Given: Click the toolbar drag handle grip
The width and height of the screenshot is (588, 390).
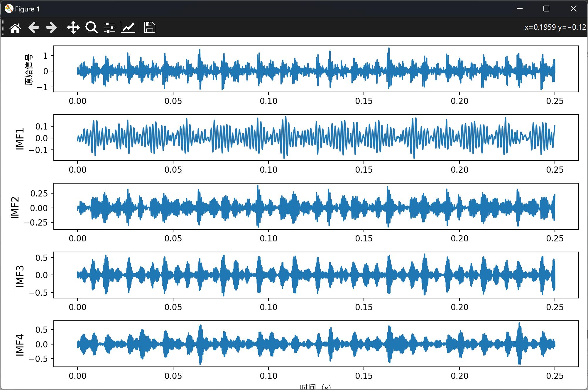Looking at the screenshot, I should coord(3,27).
